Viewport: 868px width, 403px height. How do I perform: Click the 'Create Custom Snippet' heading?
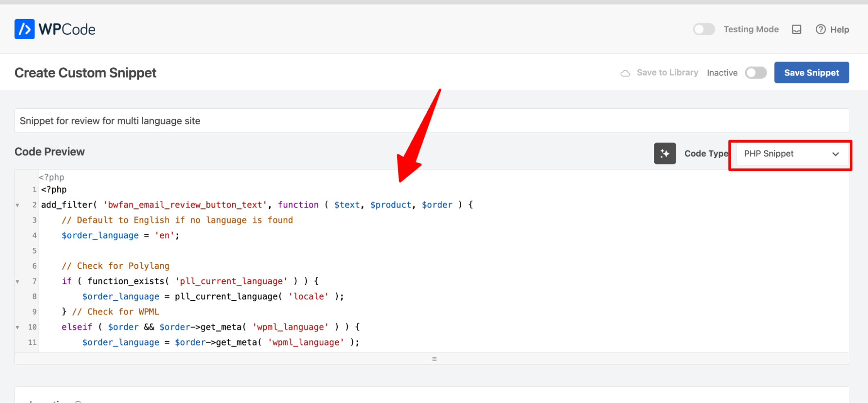point(86,73)
